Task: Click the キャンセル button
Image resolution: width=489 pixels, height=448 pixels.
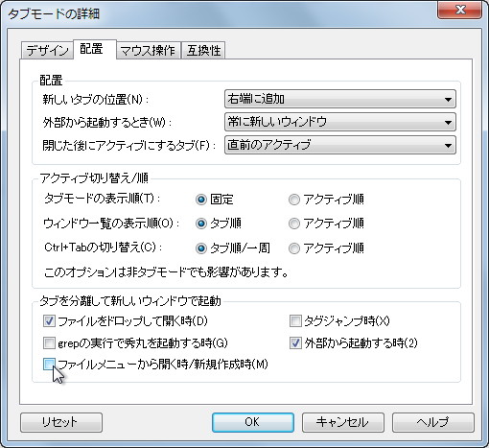Action: click(343, 422)
